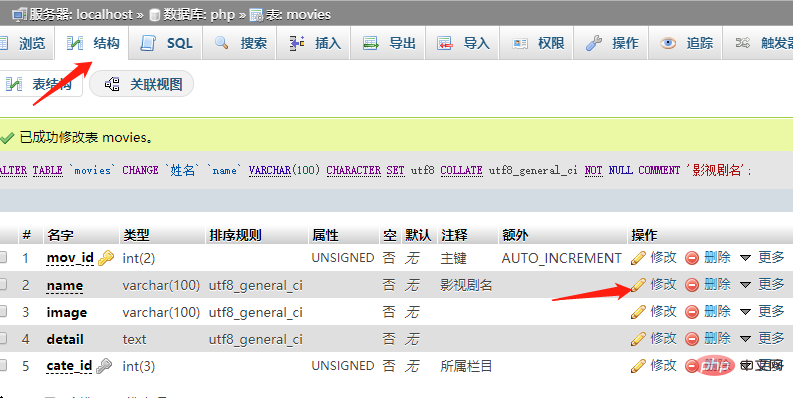Switch to the 结构 (Structure) tab

pos(92,43)
